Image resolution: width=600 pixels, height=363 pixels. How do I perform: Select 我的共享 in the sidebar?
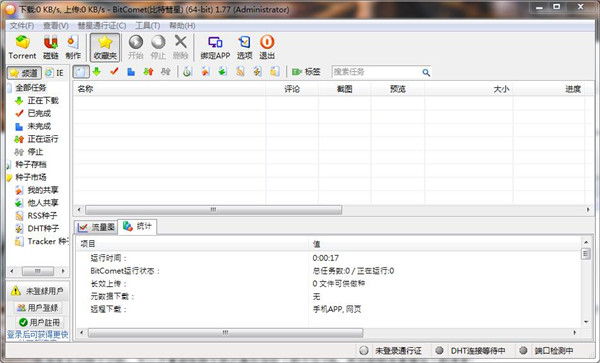click(43, 190)
